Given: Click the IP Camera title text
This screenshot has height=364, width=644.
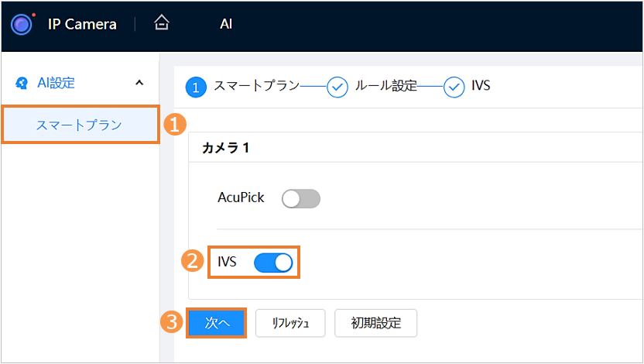Looking at the screenshot, I should (x=82, y=24).
